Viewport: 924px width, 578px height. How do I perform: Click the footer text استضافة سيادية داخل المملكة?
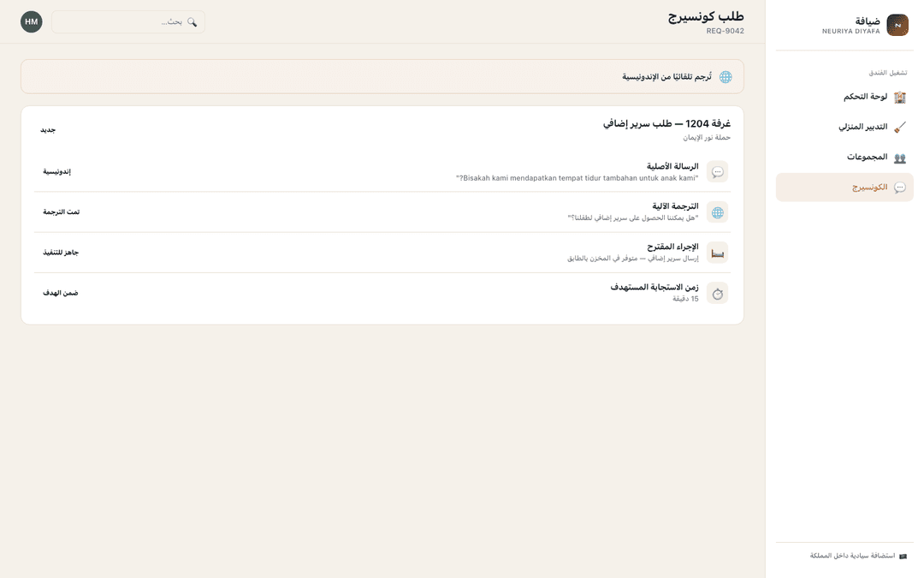click(x=852, y=557)
